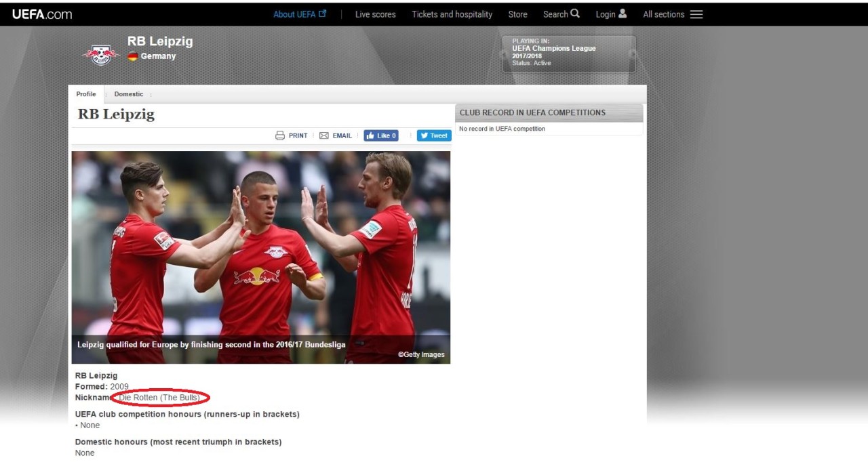Image resolution: width=868 pixels, height=462 pixels.
Task: Click the UEFA Champions League competition text
Action: [x=554, y=48]
